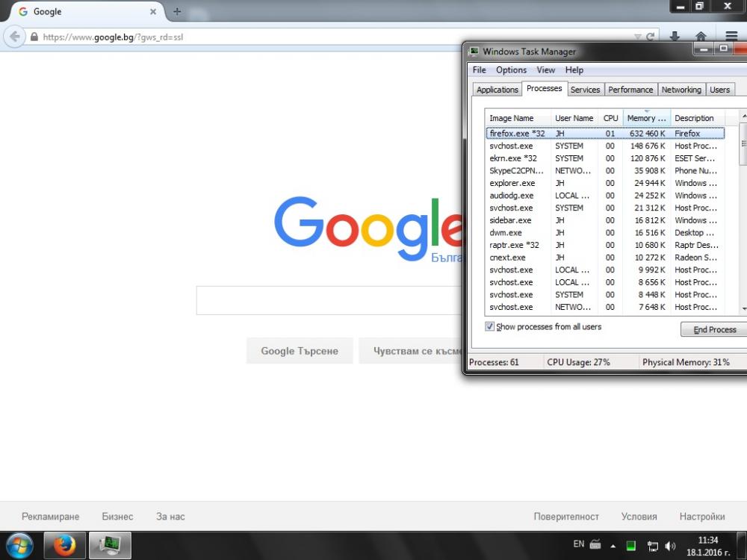Open the За нас footer link
This screenshot has width=747, height=560.
point(170,516)
